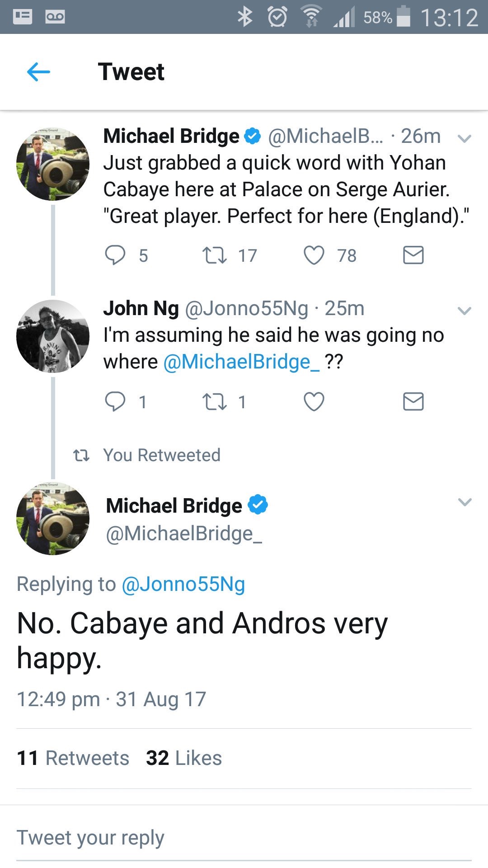The height and width of the screenshot is (868, 488).
Task: Share first tweet via direct message
Action: (413, 255)
